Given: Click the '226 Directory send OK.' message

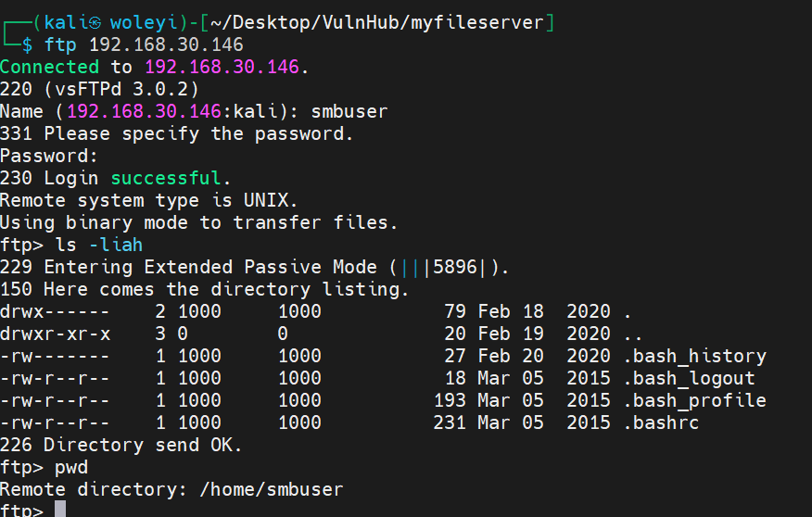Looking at the screenshot, I should point(121,446).
